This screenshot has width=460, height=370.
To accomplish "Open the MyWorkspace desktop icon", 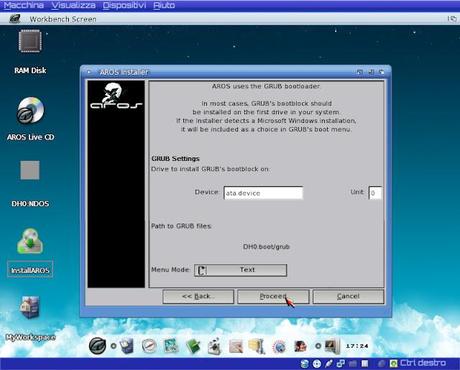I will tap(30, 307).
